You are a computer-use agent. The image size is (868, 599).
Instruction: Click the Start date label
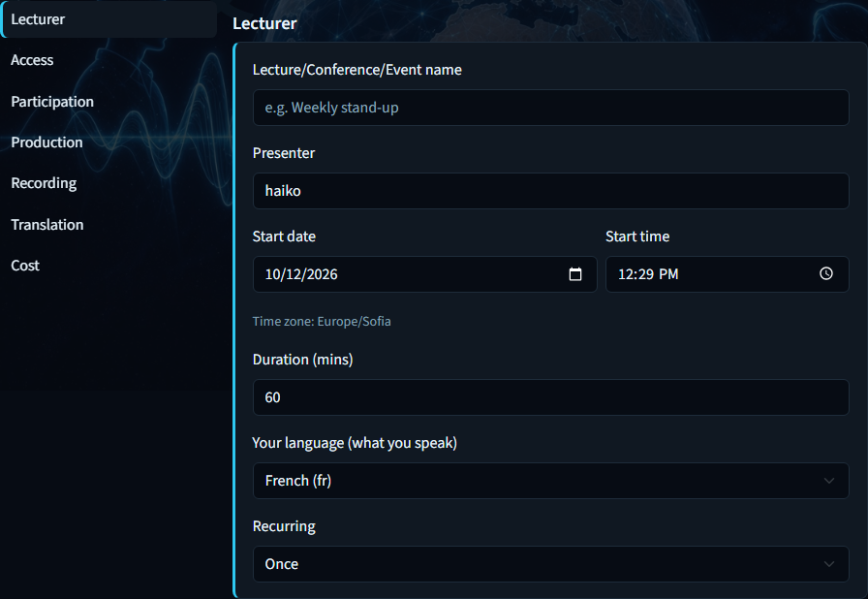(x=284, y=236)
